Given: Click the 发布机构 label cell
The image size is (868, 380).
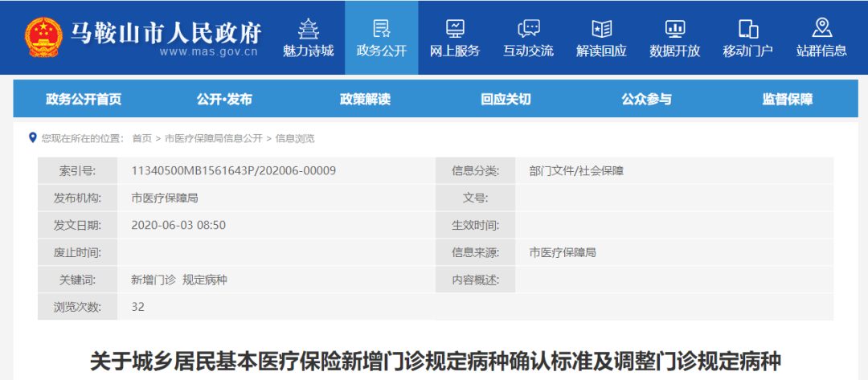Looking at the screenshot, I should point(77,198).
